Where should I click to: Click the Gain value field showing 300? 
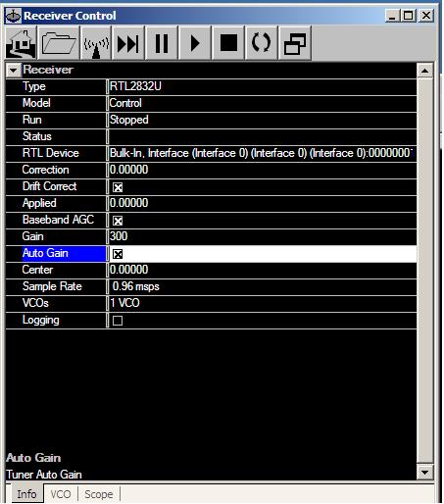(x=263, y=236)
